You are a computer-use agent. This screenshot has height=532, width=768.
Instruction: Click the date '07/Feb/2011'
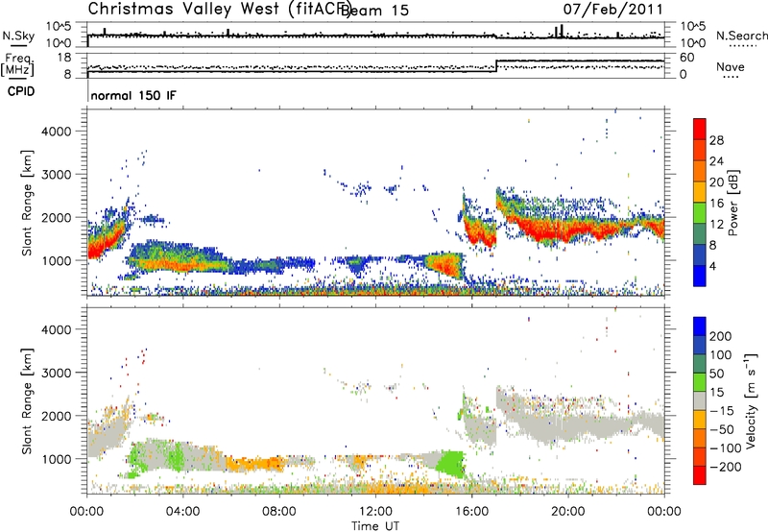pos(612,10)
